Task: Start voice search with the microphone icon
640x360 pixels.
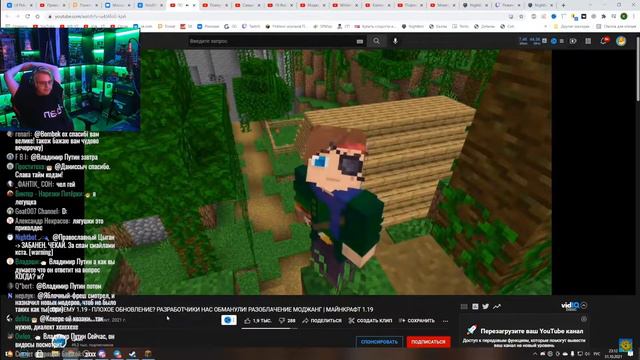Action: tap(395, 41)
